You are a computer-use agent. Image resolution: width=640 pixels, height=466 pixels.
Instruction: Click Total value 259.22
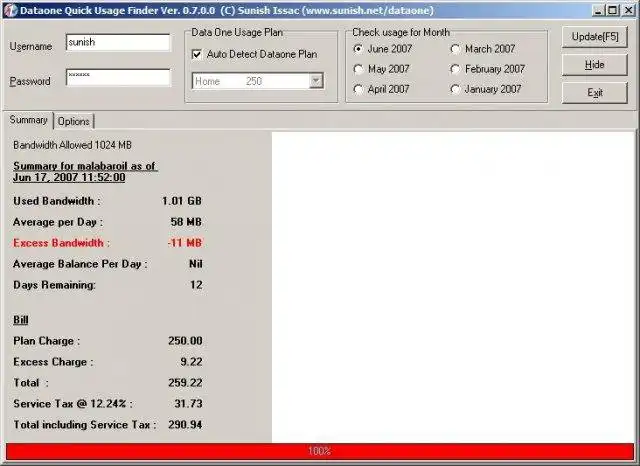185,383
